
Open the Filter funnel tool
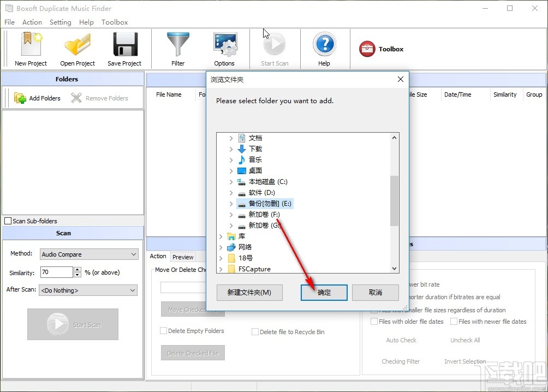click(x=178, y=44)
